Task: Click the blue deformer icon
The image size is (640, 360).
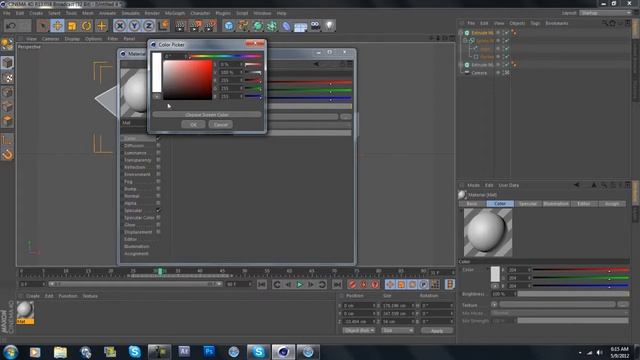Action: 286,26
